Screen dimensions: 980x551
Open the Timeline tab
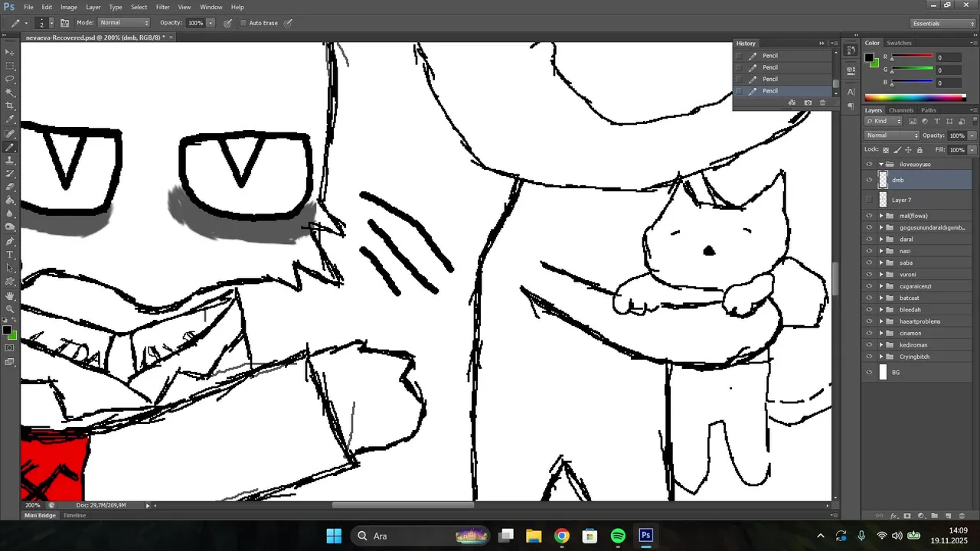pyautogui.click(x=74, y=516)
